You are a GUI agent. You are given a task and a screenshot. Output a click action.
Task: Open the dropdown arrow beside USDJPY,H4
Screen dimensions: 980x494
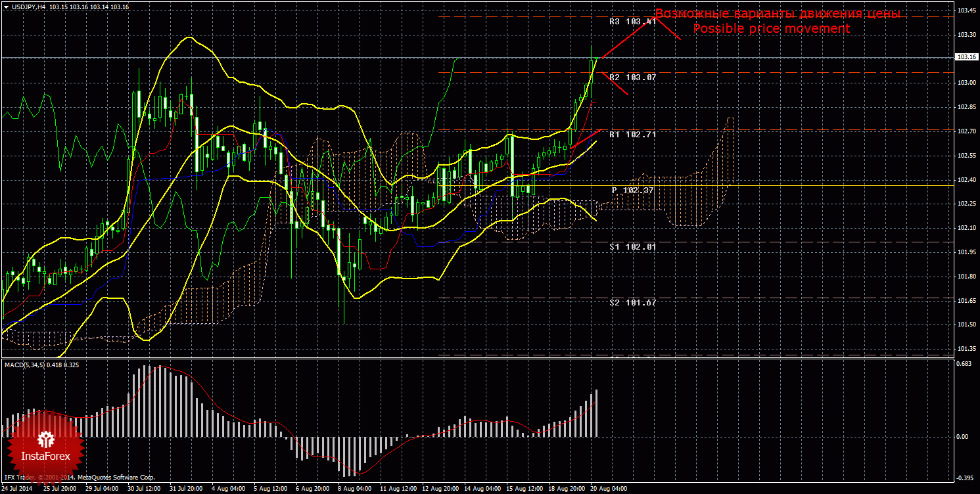coord(6,7)
